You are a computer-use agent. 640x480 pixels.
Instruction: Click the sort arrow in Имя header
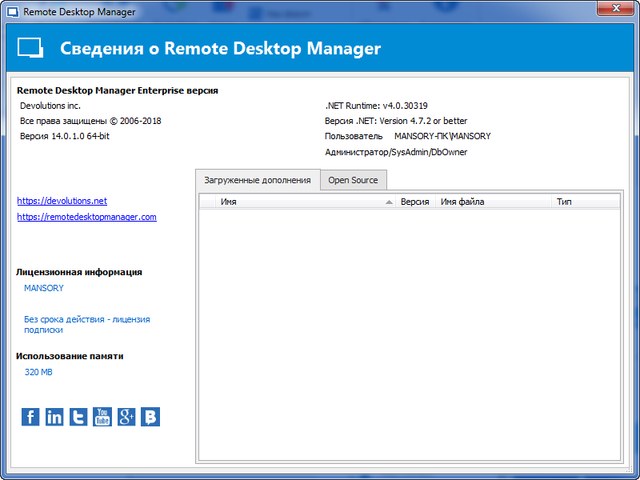pos(389,202)
